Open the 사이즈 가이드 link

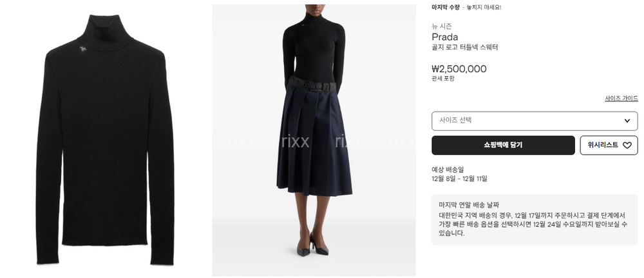(x=621, y=98)
